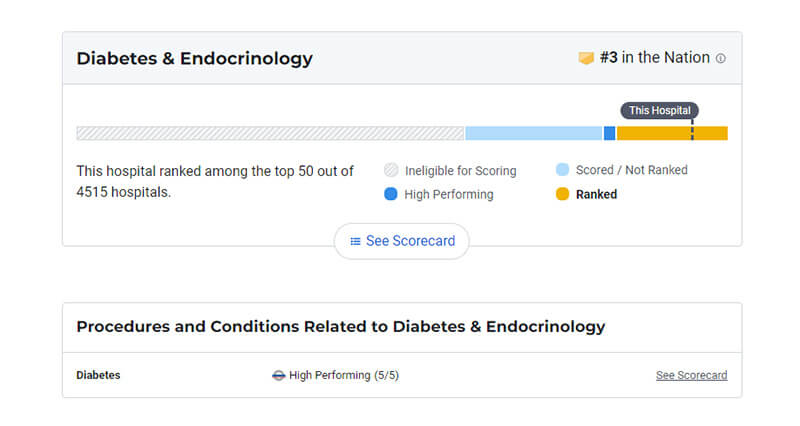Click the small dark blue High Performing segment

(x=609, y=133)
